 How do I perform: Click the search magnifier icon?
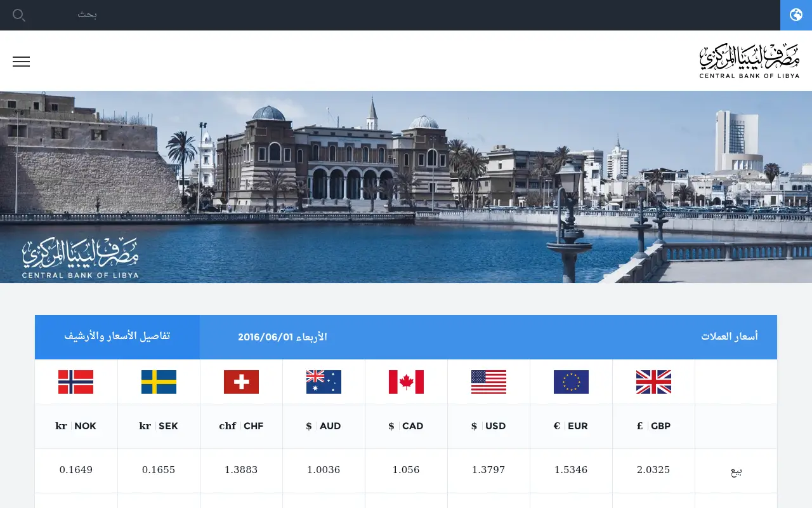tap(19, 15)
